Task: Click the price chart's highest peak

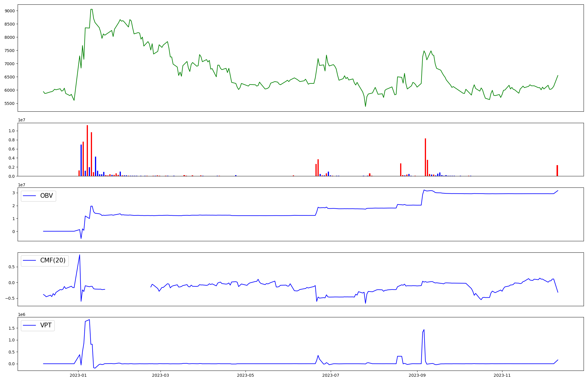Action: (x=91, y=9)
